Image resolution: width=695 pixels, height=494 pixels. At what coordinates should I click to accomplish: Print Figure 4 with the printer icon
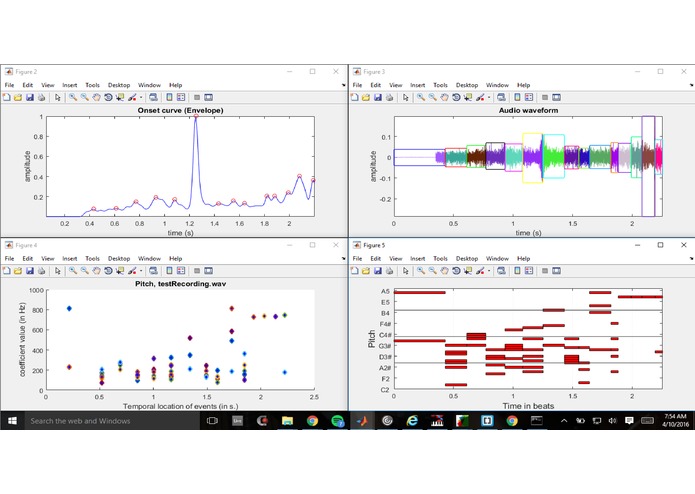click(41, 270)
